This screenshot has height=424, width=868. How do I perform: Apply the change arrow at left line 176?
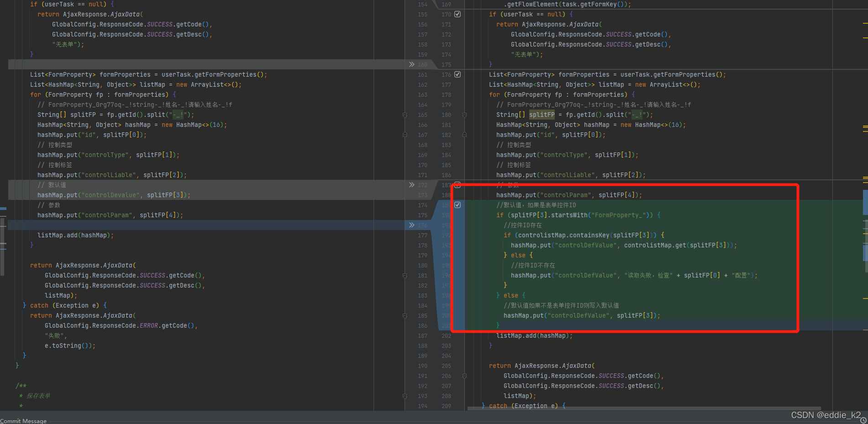[411, 225]
